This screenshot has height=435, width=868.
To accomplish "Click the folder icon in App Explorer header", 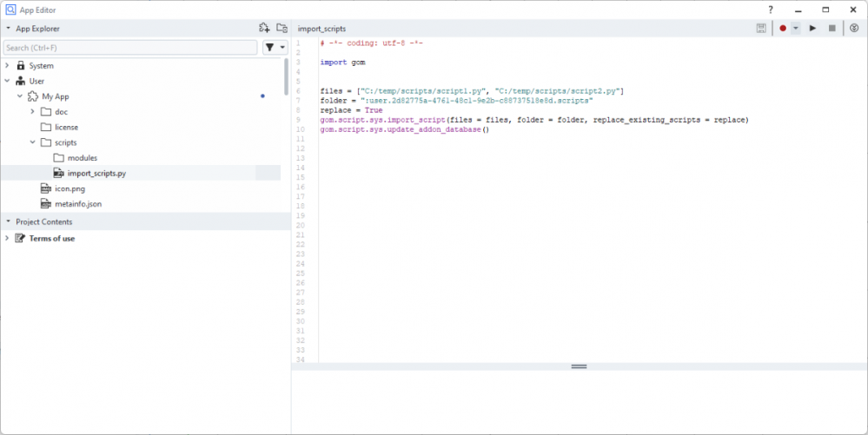I will tap(282, 29).
